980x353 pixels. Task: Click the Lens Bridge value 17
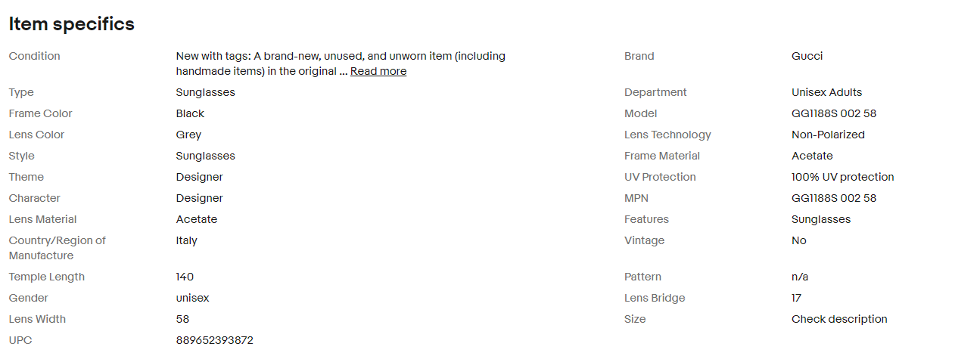[x=796, y=298]
